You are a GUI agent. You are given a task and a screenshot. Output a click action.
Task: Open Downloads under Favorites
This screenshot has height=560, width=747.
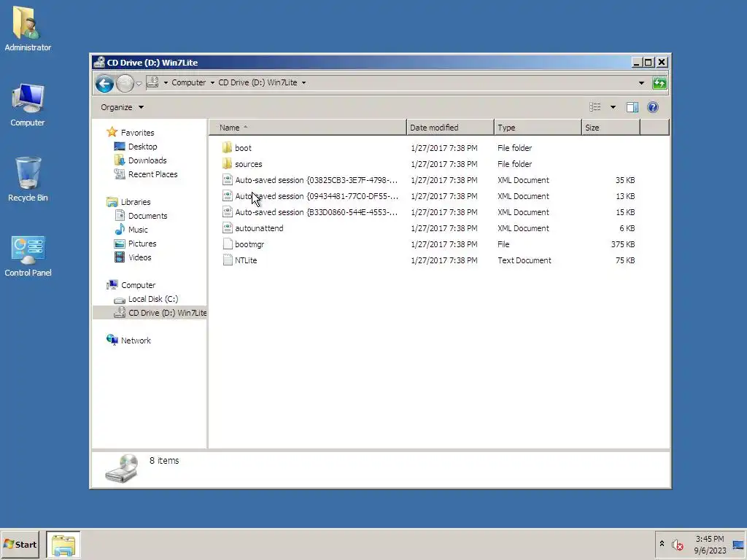[147, 160]
